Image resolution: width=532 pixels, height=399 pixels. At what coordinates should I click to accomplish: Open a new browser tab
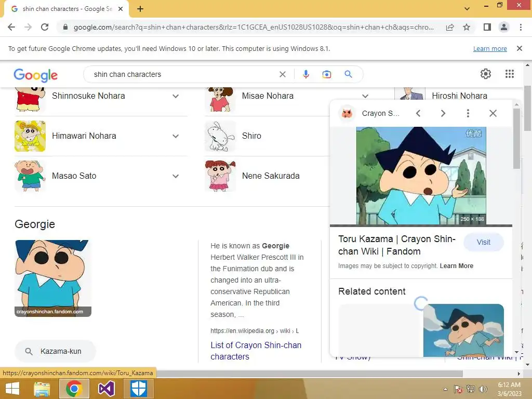pyautogui.click(x=140, y=9)
